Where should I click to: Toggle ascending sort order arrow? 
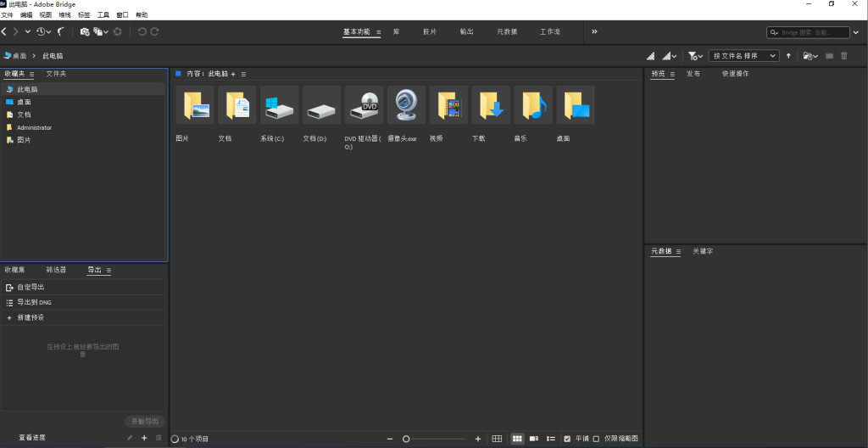point(788,56)
